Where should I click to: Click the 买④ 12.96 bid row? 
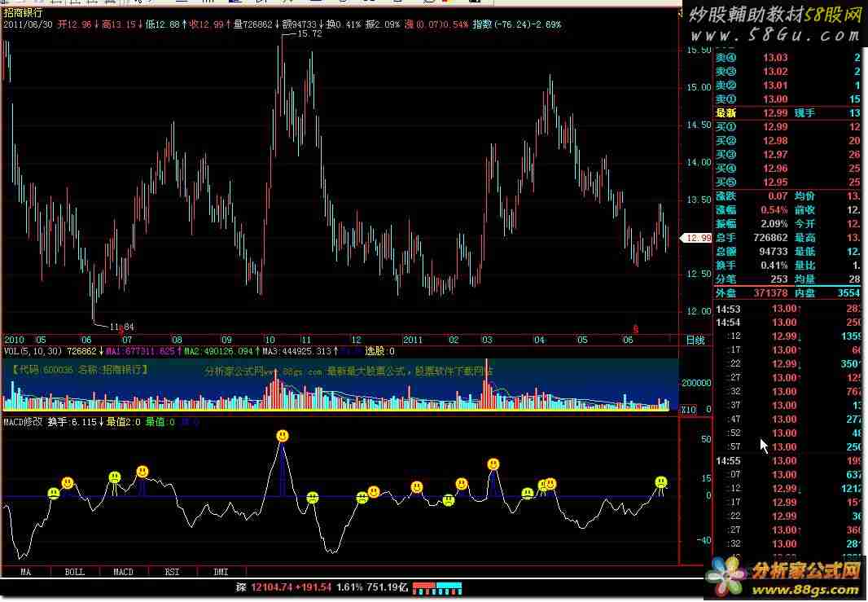click(x=789, y=169)
